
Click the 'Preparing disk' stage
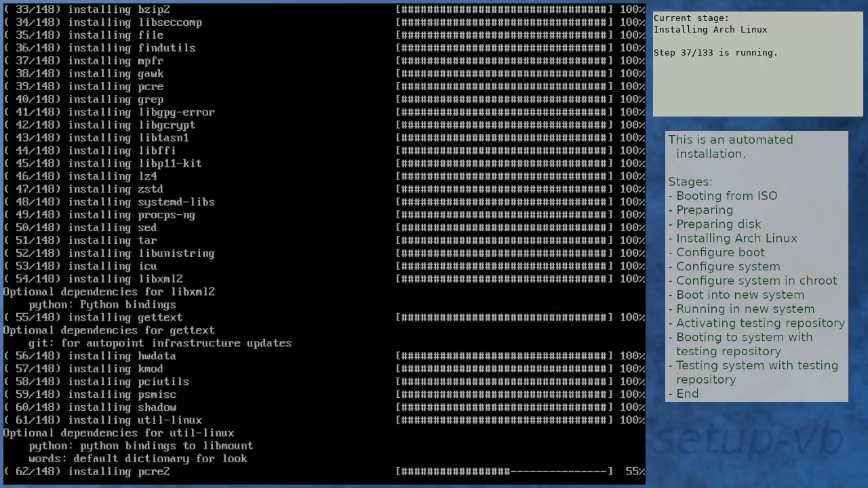(x=719, y=224)
